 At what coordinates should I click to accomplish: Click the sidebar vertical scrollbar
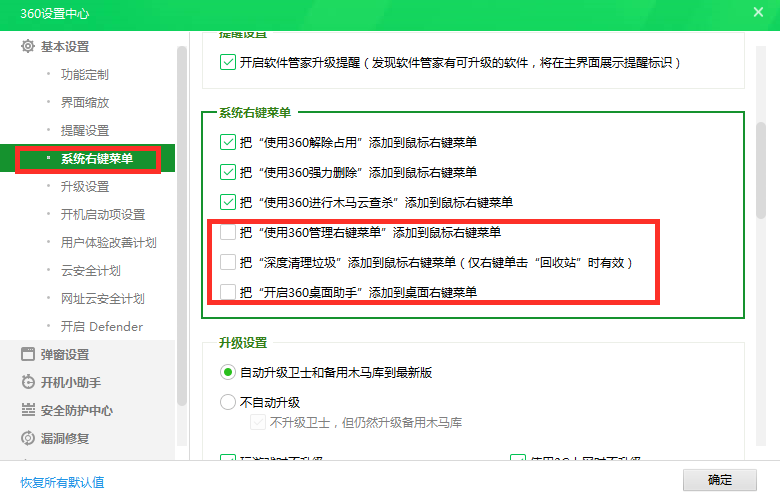[182, 226]
